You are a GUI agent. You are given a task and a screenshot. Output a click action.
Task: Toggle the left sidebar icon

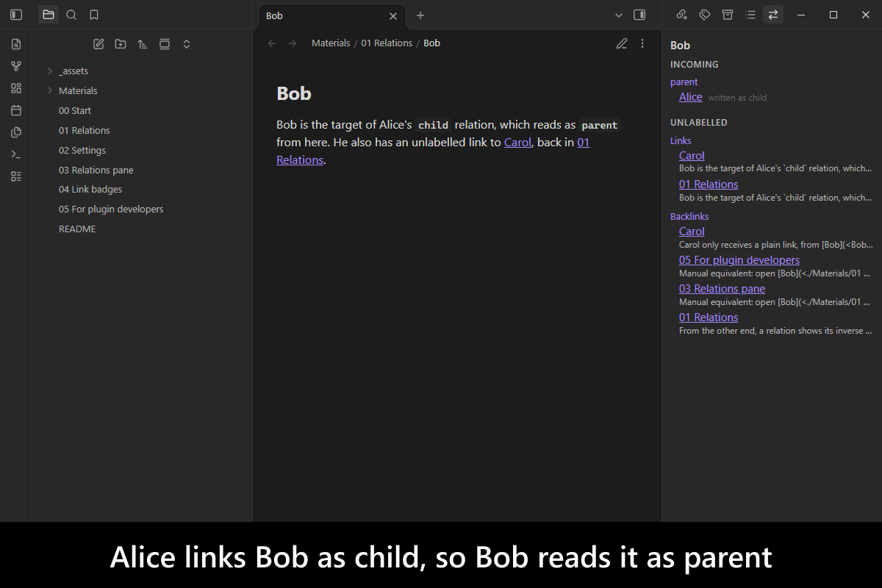coord(16,15)
